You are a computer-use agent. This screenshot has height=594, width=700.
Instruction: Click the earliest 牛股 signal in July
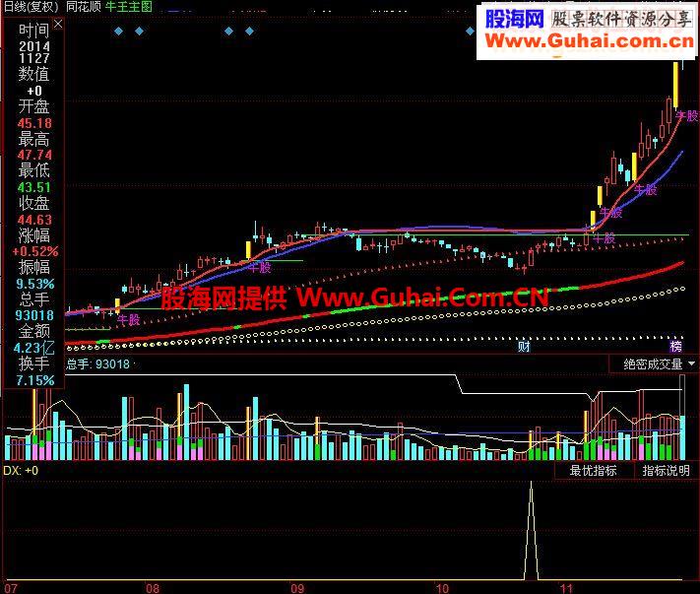(x=129, y=319)
